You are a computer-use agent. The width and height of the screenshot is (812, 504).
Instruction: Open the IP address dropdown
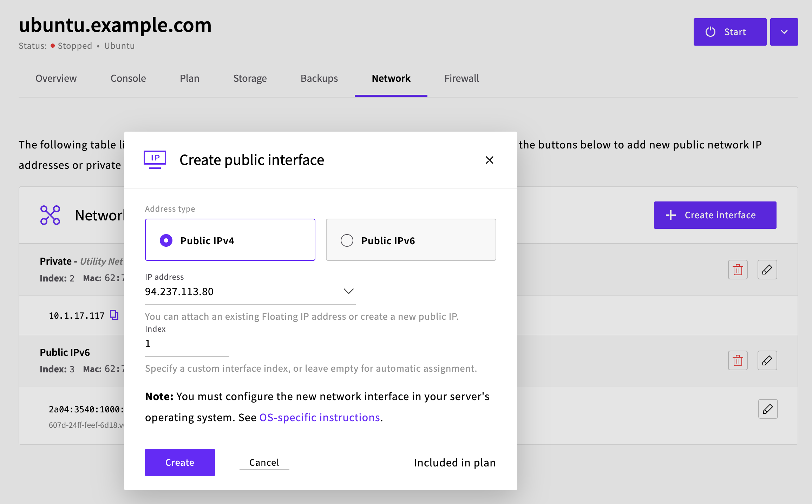tap(250, 292)
